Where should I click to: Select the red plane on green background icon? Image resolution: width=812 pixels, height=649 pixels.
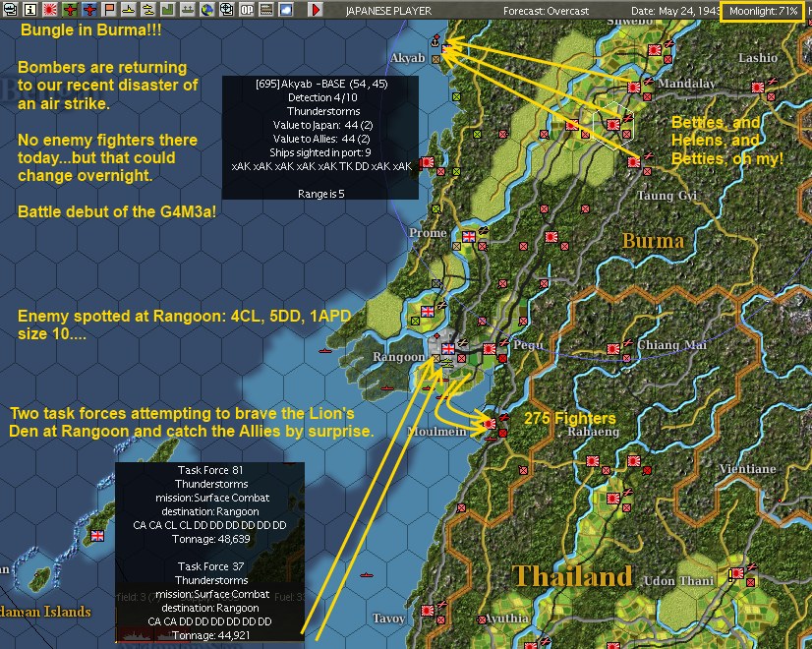pos(70,9)
